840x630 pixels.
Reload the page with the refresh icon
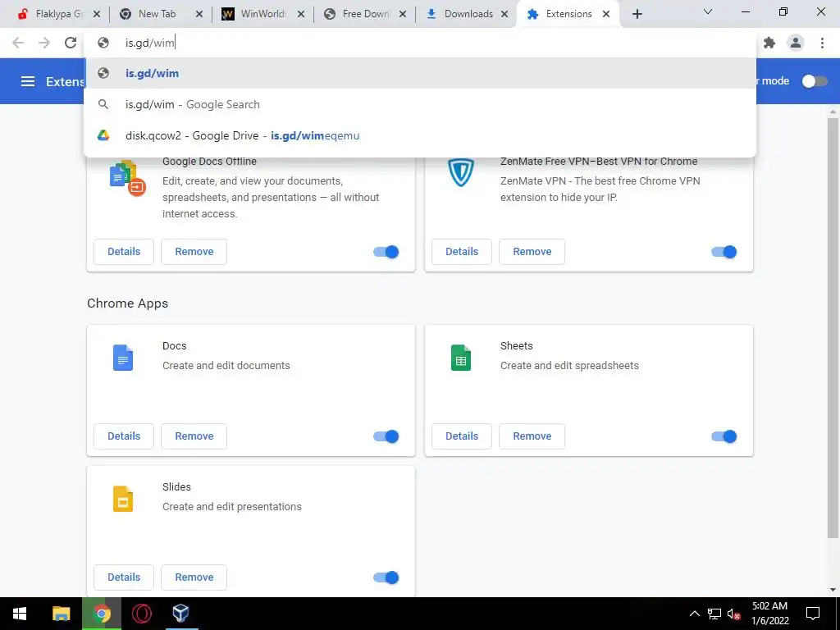[71, 43]
